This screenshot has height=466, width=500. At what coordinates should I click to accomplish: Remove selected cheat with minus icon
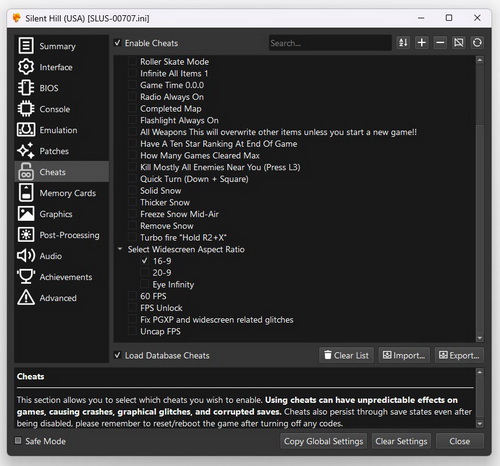(x=440, y=43)
